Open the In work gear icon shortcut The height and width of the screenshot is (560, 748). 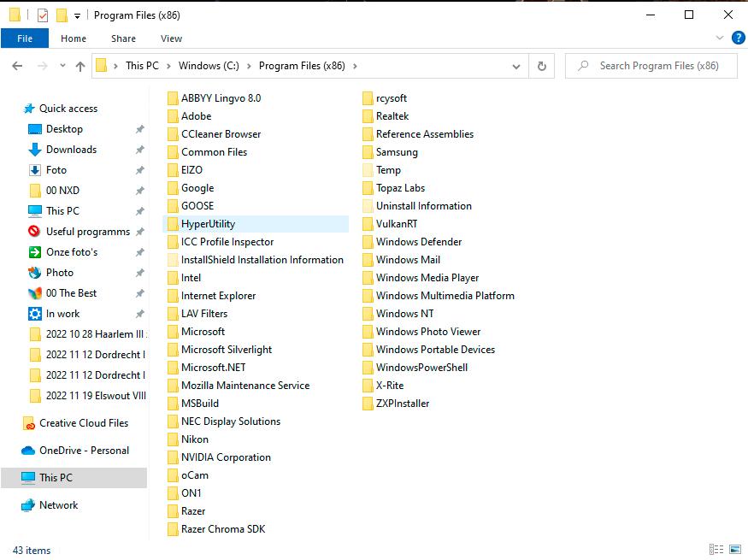tap(35, 314)
